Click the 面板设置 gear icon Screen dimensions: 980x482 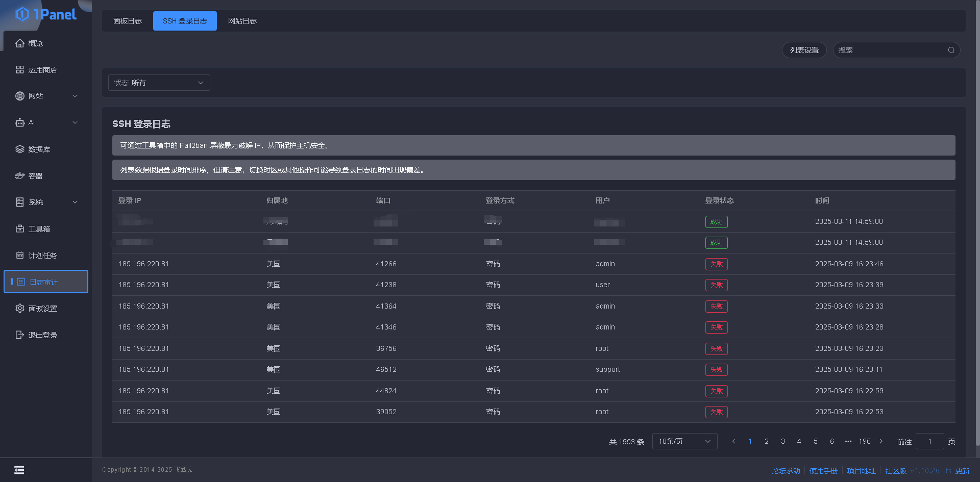20,309
